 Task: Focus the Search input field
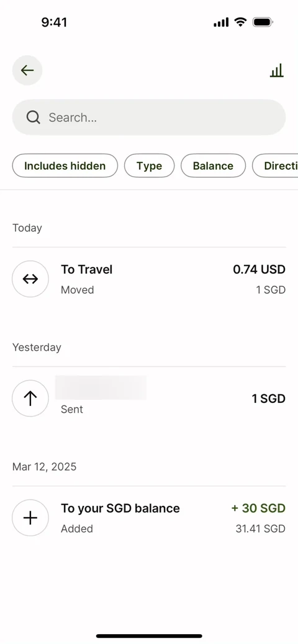[149, 118]
